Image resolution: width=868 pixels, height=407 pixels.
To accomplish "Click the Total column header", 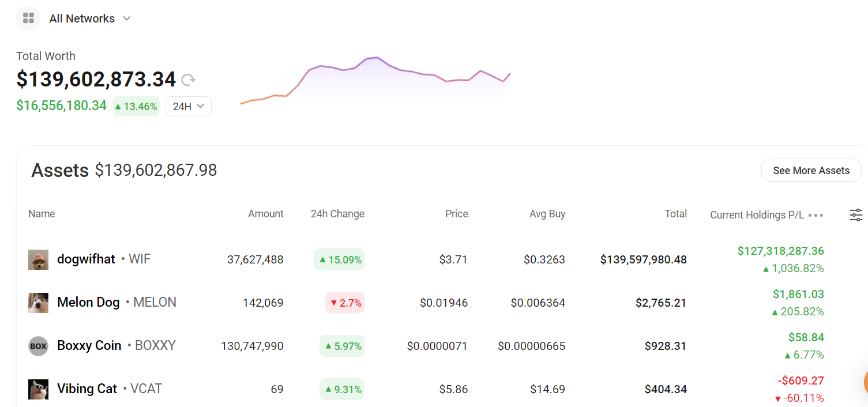I will point(675,214).
